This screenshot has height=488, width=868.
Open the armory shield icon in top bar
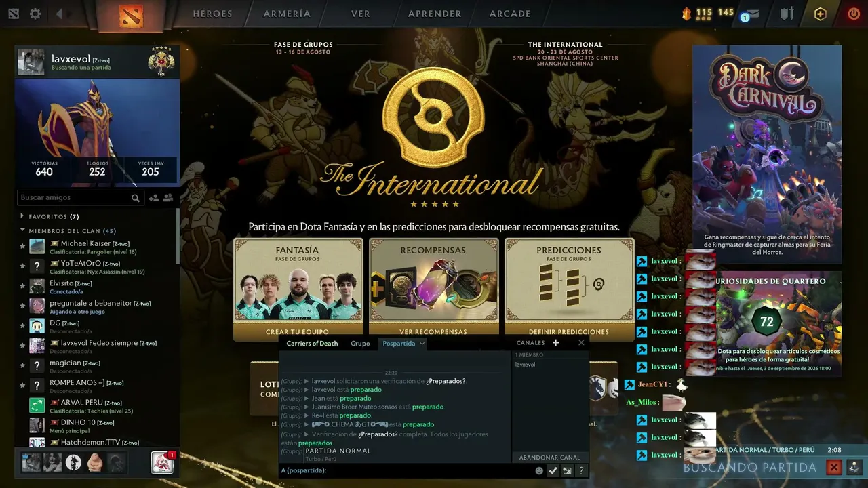[787, 14]
